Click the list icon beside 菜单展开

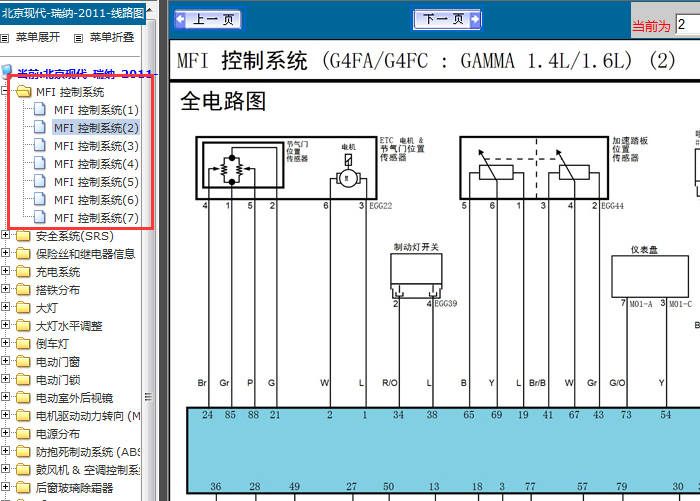click(5, 38)
